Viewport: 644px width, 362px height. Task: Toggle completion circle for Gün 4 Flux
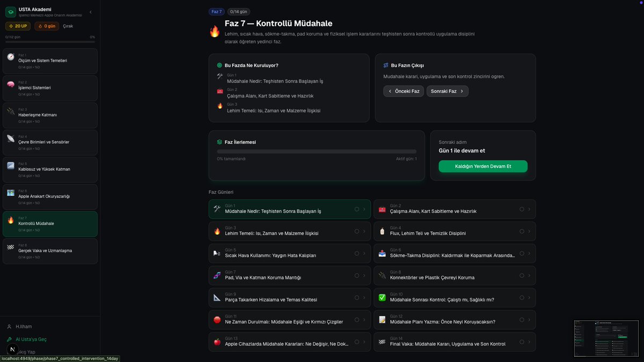pos(522,231)
